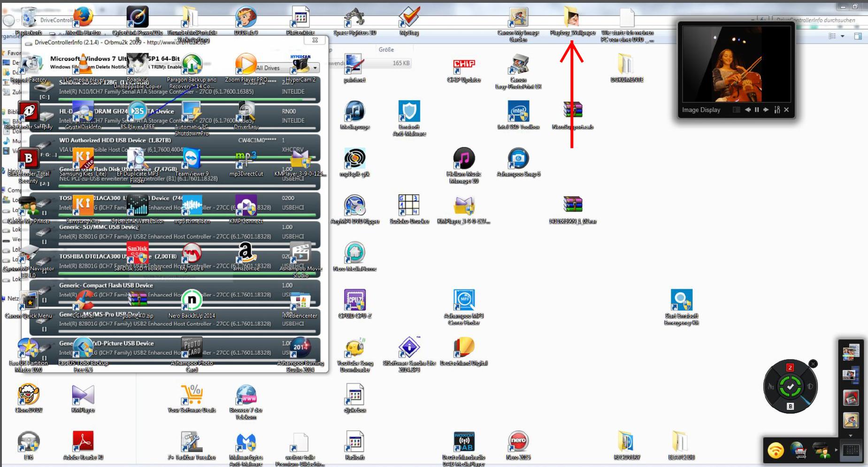Viewport: 868px width, 467px height.
Task: Open paint.net shortcut
Action: point(355,68)
